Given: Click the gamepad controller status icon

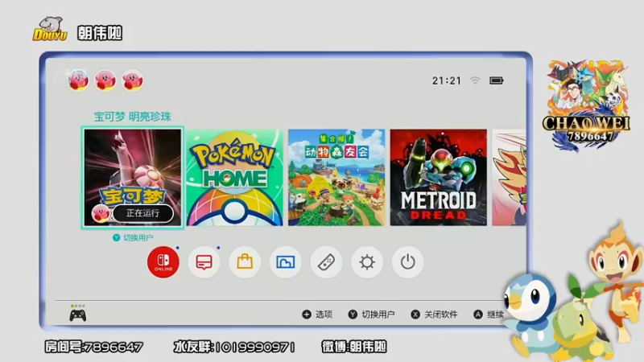Looking at the screenshot, I should [77, 314].
